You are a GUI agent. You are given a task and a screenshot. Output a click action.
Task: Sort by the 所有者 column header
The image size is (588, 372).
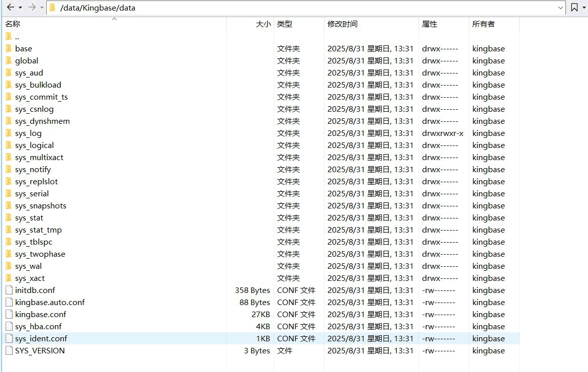pos(483,24)
